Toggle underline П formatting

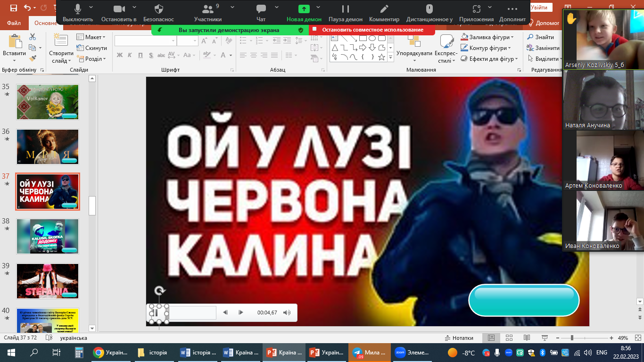pyautogui.click(x=140, y=55)
